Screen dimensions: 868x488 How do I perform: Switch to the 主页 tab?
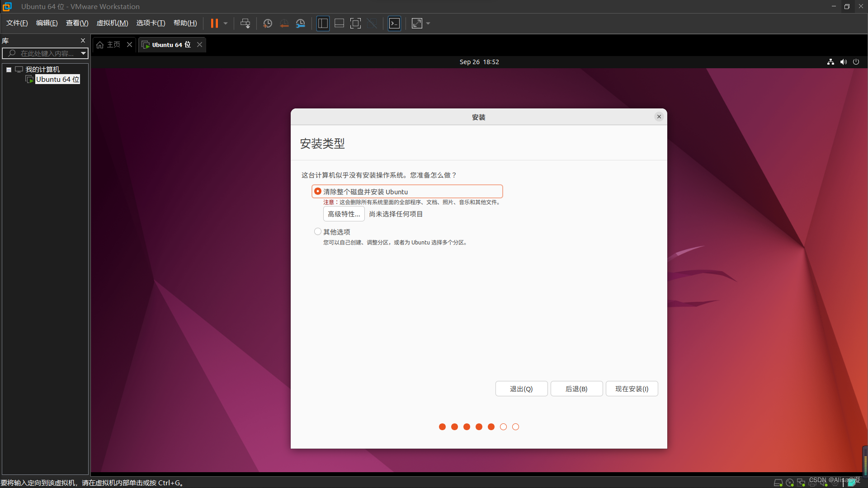110,45
